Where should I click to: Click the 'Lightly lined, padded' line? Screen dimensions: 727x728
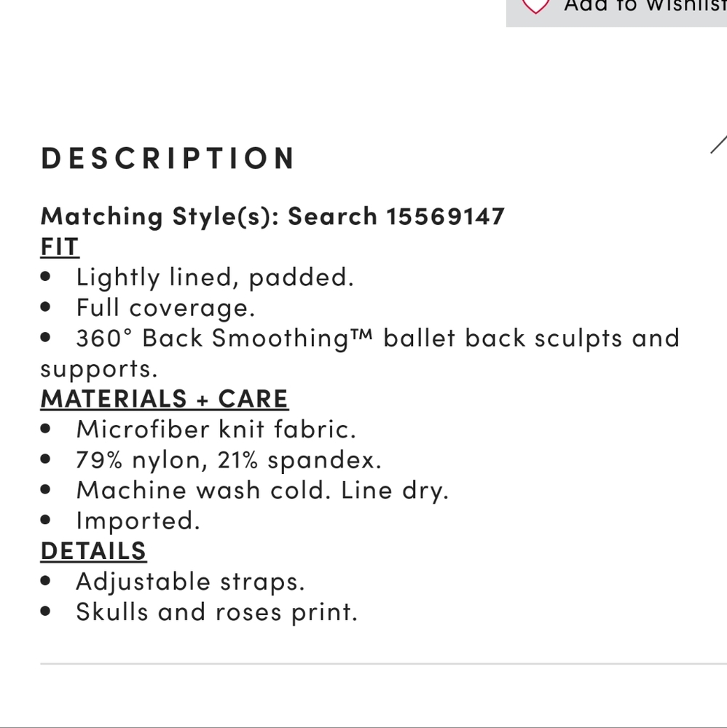(215, 277)
